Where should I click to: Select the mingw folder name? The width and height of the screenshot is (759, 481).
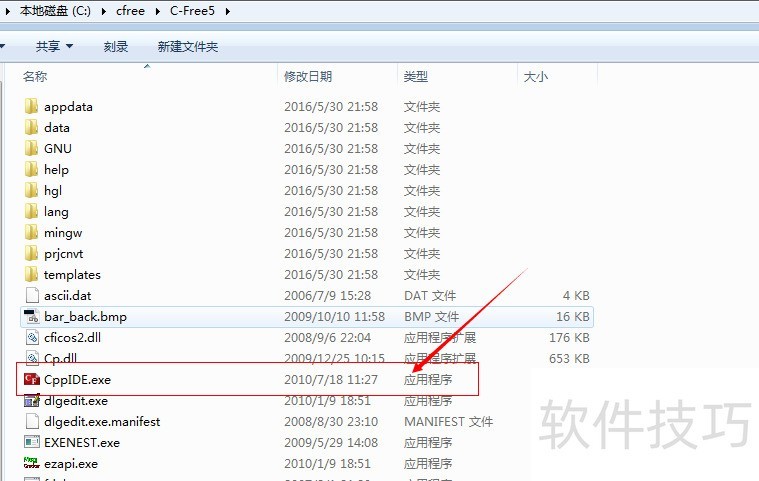pyautogui.click(x=63, y=233)
